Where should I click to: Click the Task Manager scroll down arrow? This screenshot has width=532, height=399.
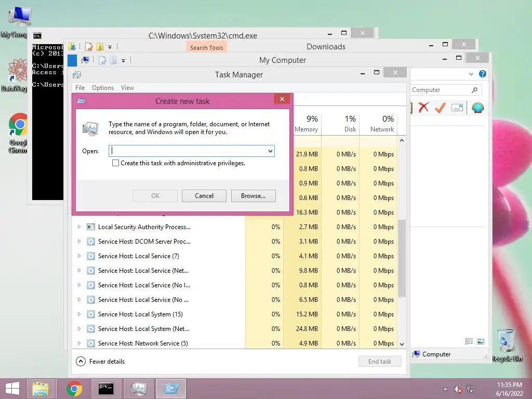[x=402, y=344]
